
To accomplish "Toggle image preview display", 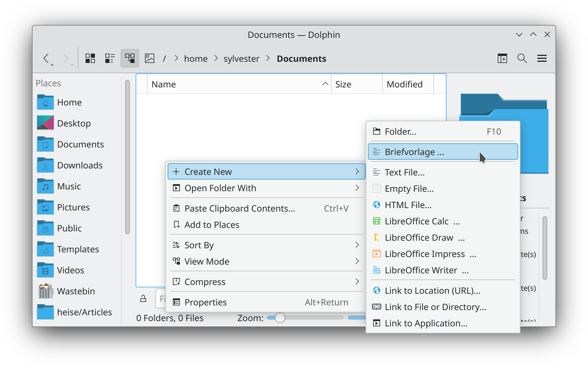I will (150, 58).
